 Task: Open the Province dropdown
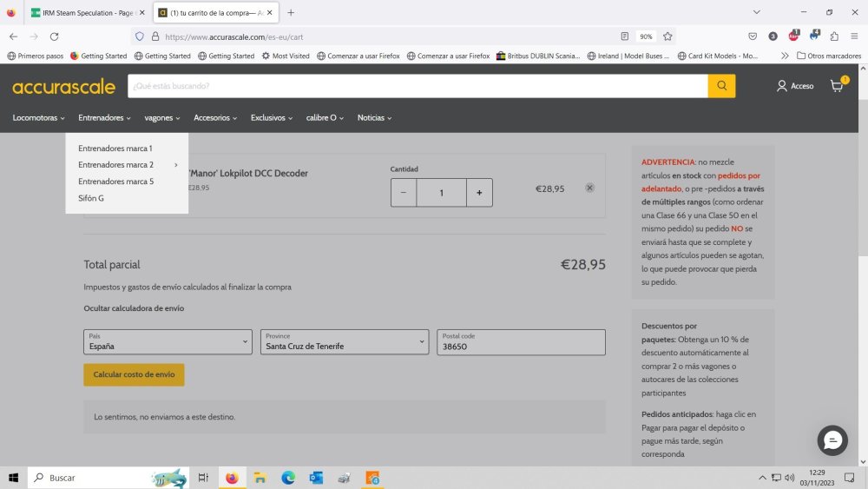click(345, 342)
